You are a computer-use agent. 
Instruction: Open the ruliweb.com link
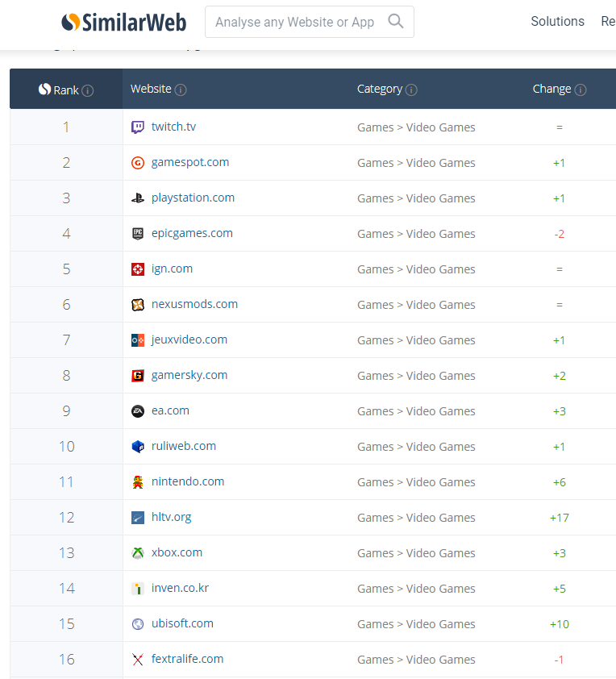tap(184, 447)
